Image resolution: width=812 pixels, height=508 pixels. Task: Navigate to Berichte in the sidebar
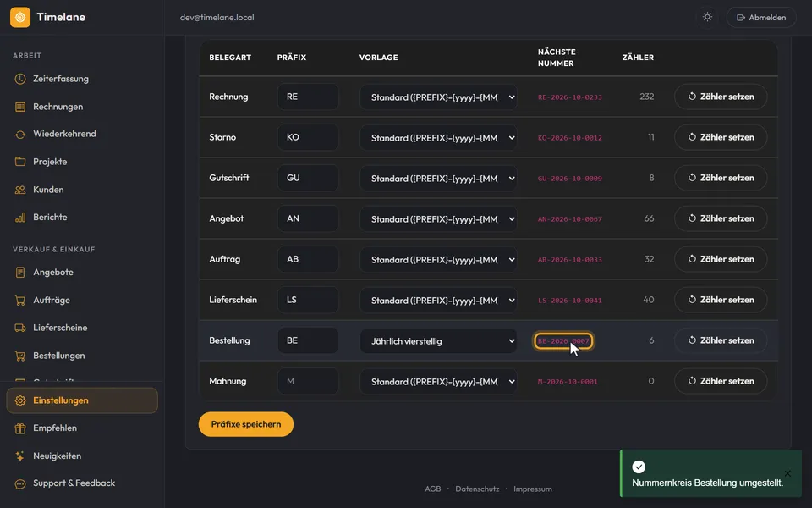82,218
